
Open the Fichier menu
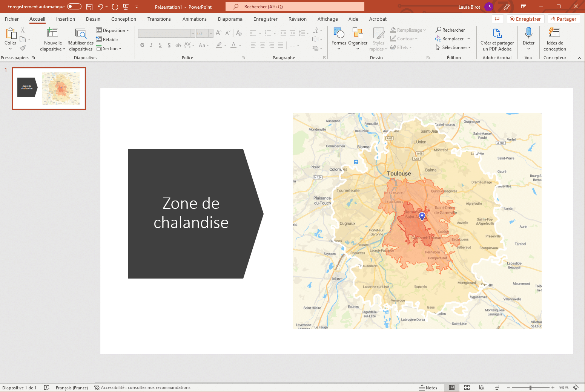tap(12, 19)
